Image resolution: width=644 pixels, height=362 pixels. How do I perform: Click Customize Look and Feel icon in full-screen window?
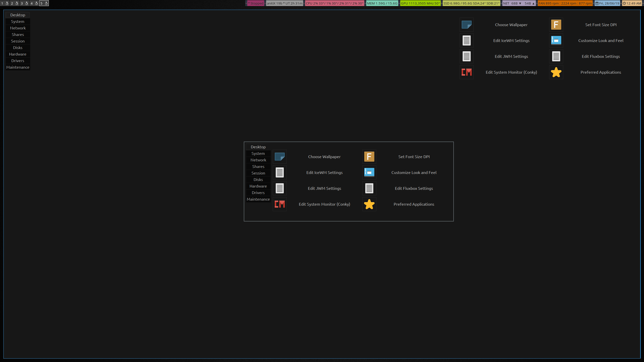tap(556, 40)
